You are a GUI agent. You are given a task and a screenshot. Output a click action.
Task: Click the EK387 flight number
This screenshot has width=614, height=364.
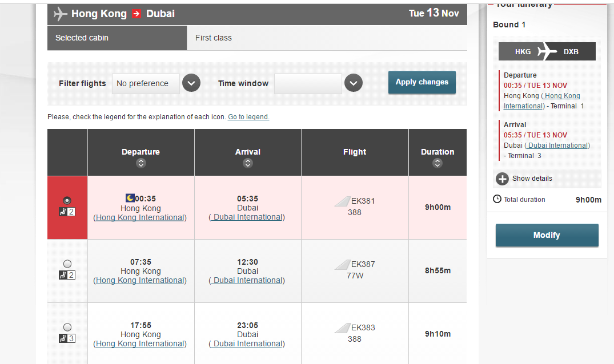(x=363, y=264)
